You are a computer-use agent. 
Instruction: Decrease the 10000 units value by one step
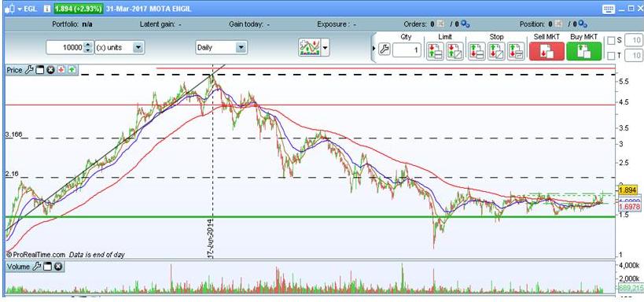tap(88, 50)
